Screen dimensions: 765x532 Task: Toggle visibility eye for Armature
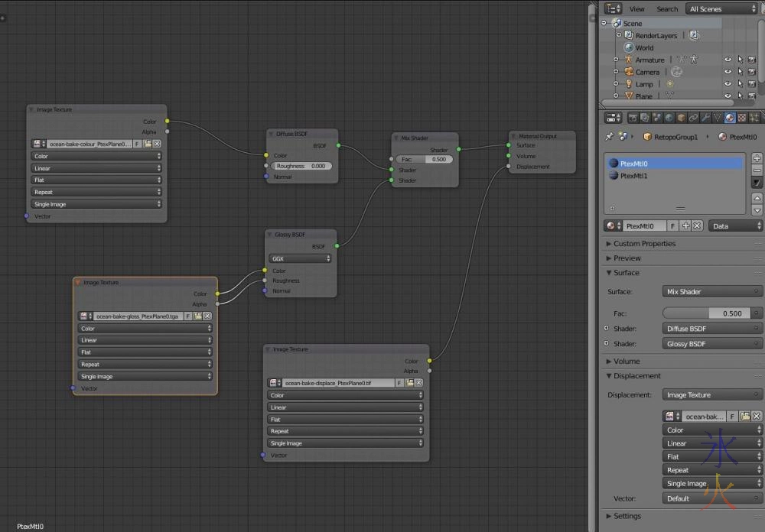728,60
